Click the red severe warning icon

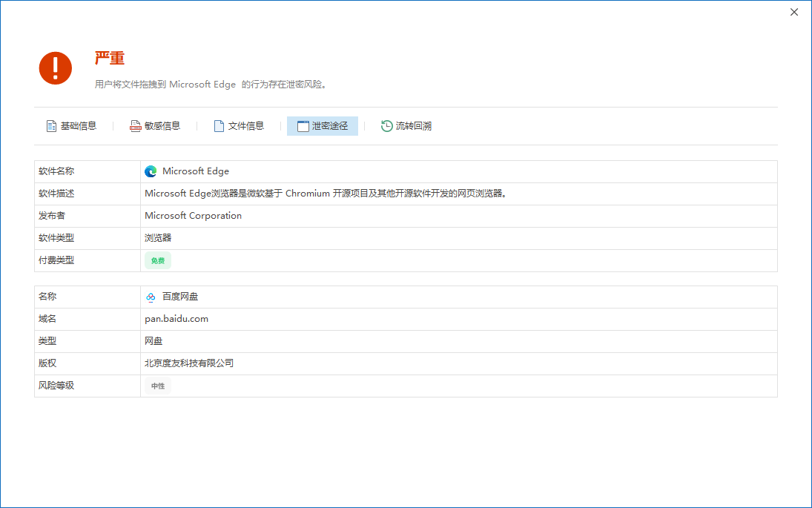pyautogui.click(x=56, y=68)
